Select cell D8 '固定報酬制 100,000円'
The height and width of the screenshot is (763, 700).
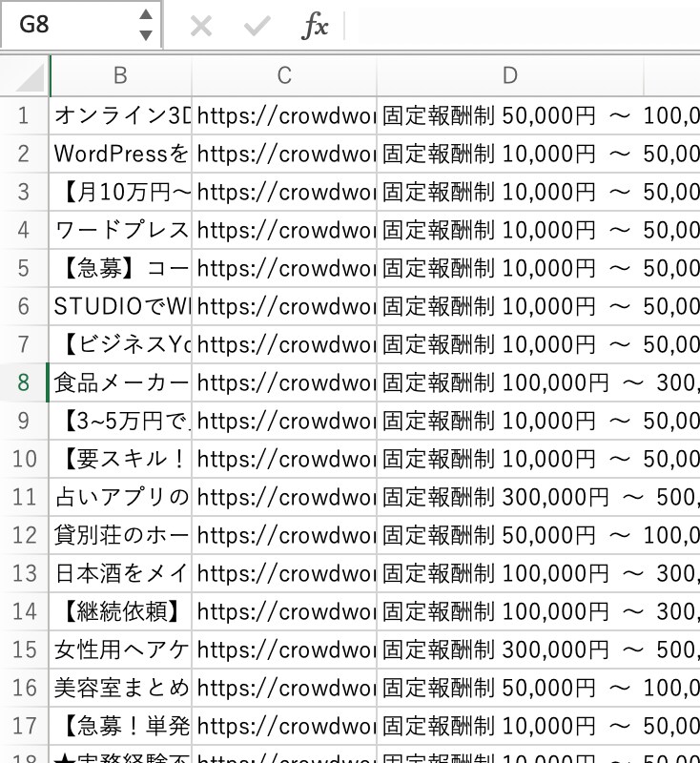click(x=510, y=382)
